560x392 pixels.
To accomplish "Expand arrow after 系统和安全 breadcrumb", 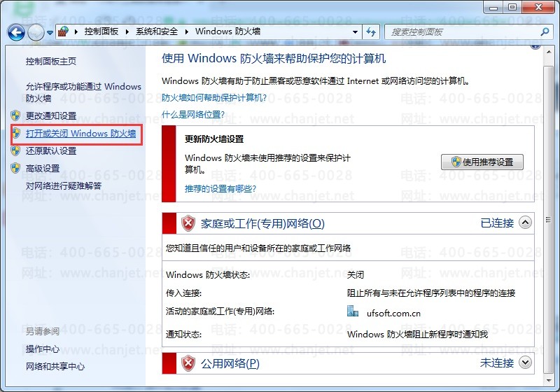I will pyautogui.click(x=186, y=31).
